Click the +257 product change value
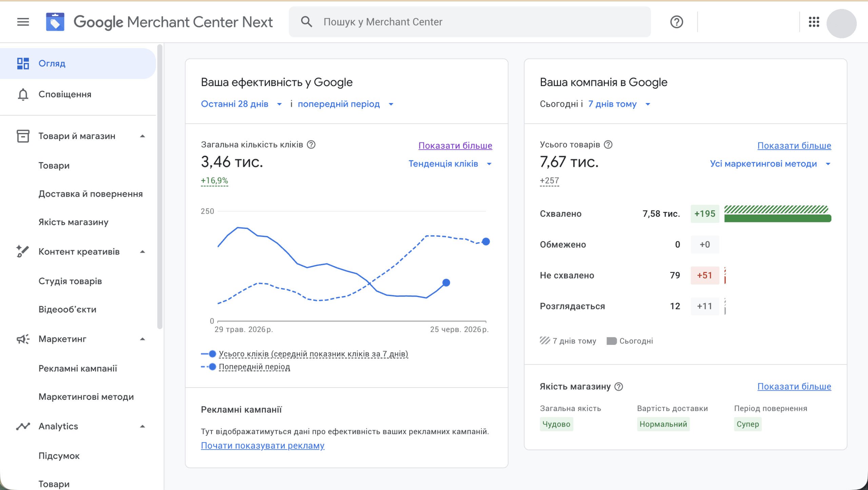Screen dimensions: 868x490 [x=549, y=181]
